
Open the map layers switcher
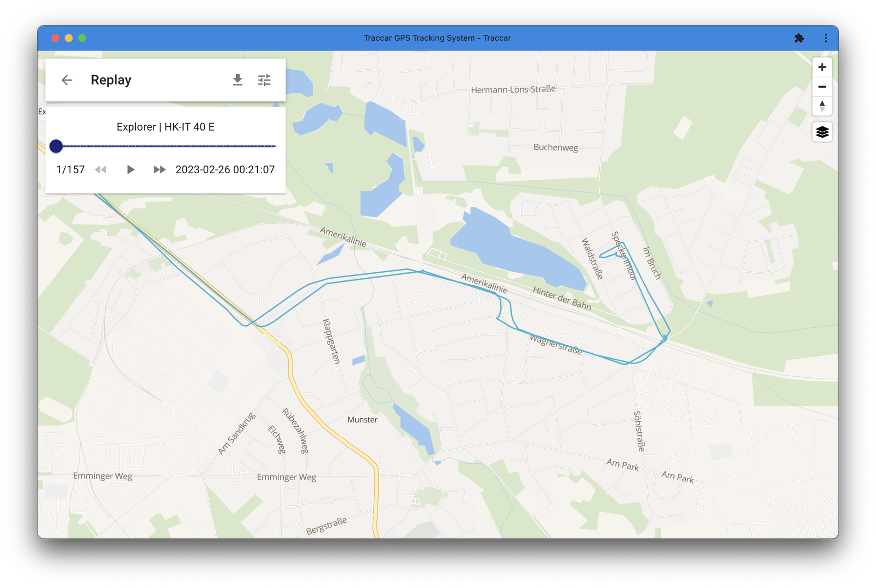(822, 132)
